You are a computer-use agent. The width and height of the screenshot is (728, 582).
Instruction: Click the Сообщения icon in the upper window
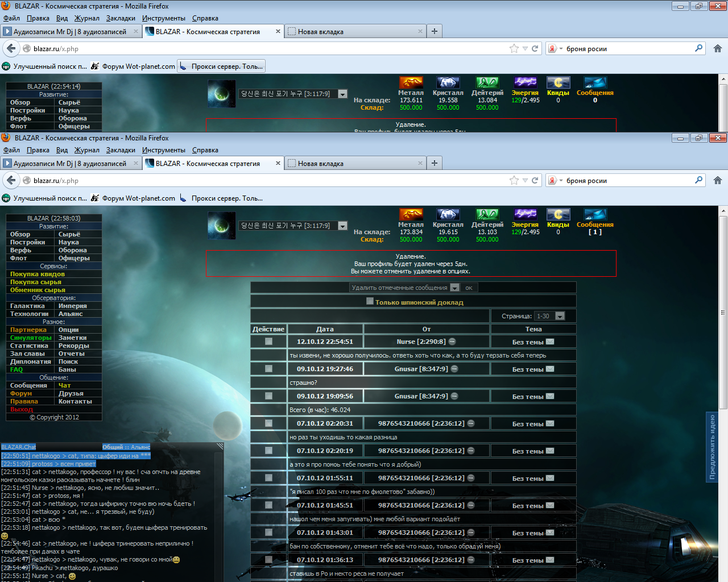[595, 82]
